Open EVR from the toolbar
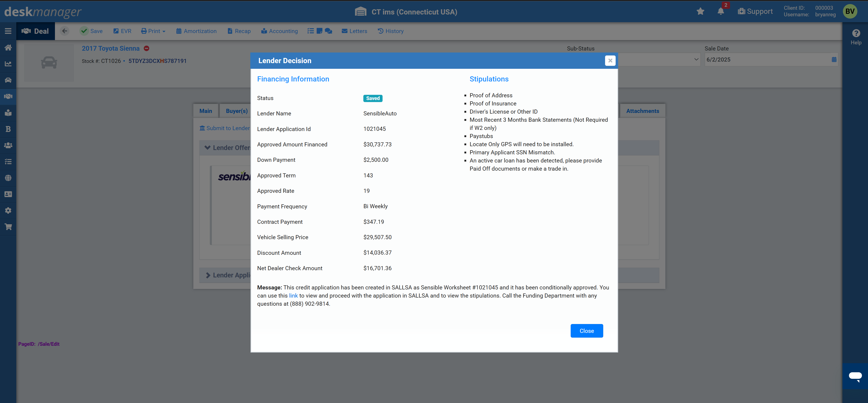Viewport: 868px width, 403px height. 122,31
